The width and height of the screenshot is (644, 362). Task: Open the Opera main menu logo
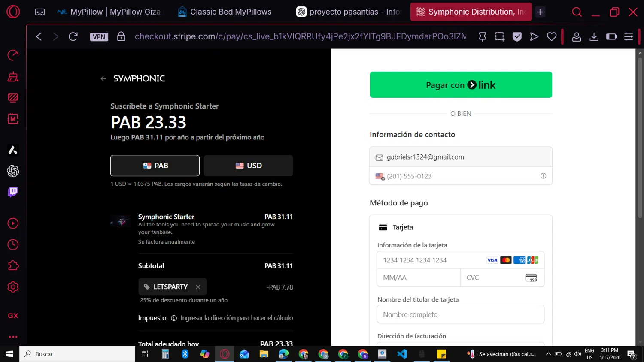coord(13,12)
